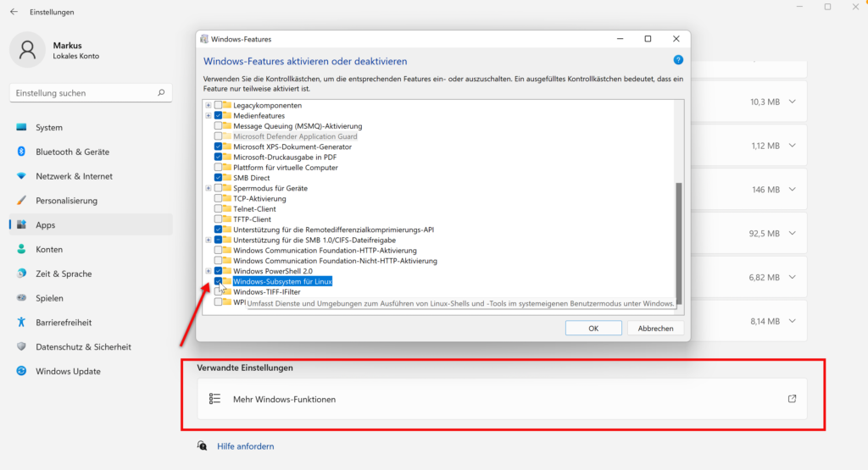Expand the 6,82 MB app entry chevron

pyautogui.click(x=793, y=277)
